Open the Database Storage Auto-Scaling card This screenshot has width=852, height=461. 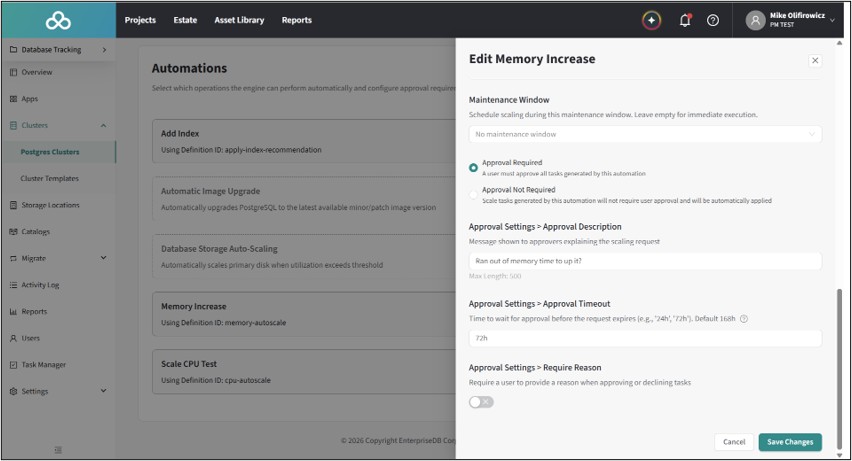(x=304, y=257)
